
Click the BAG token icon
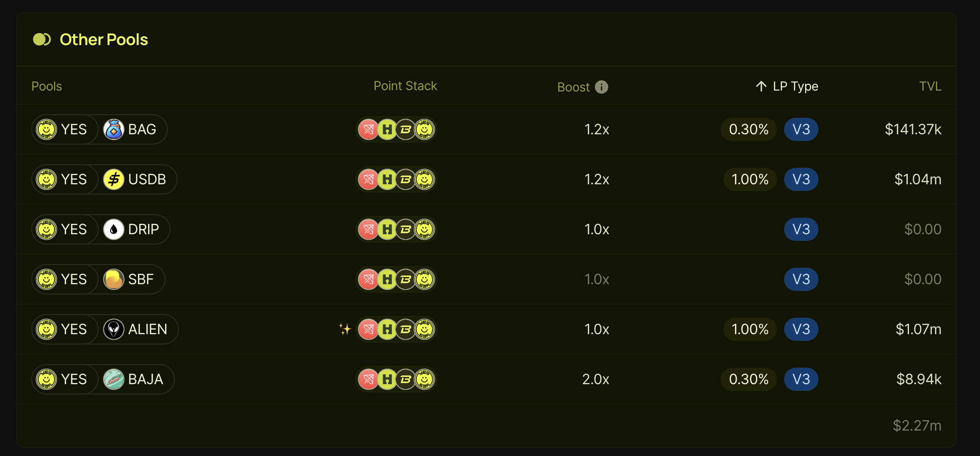point(113,129)
